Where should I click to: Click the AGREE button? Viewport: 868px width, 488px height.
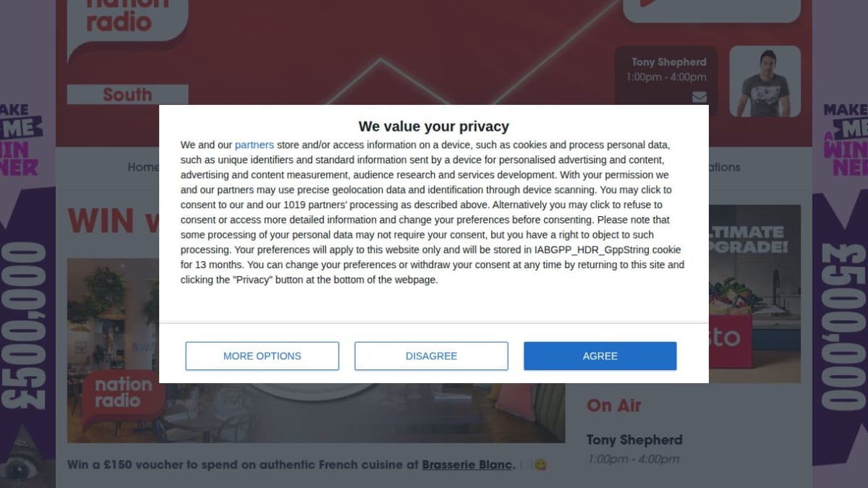coord(600,356)
